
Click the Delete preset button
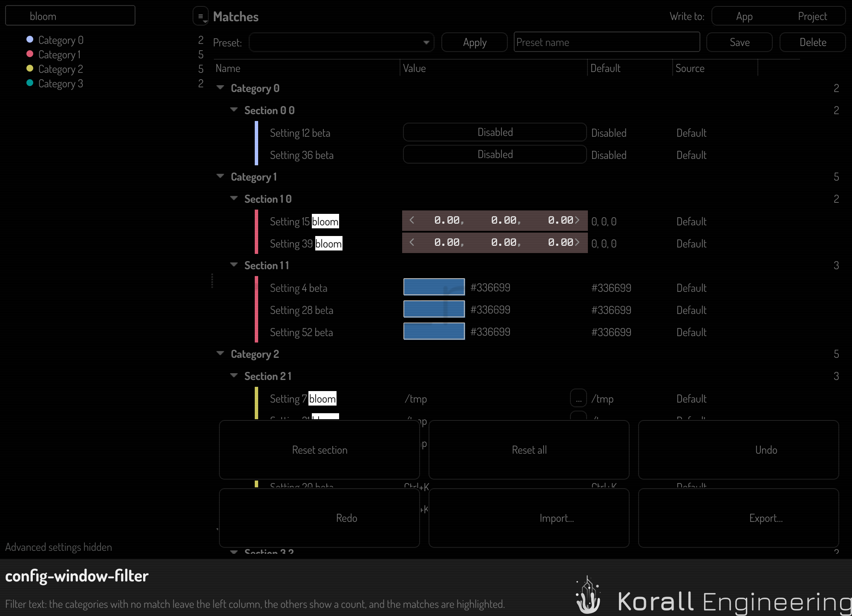[x=813, y=42]
